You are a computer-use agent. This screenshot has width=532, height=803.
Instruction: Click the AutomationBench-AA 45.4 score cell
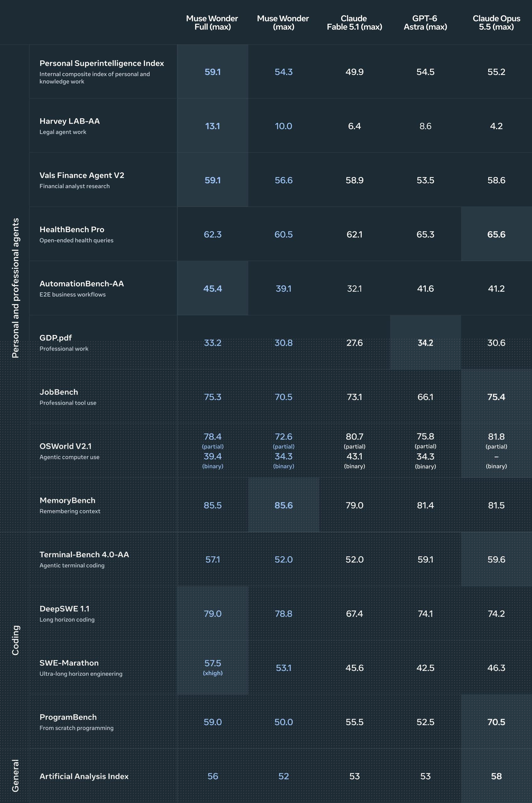click(213, 288)
